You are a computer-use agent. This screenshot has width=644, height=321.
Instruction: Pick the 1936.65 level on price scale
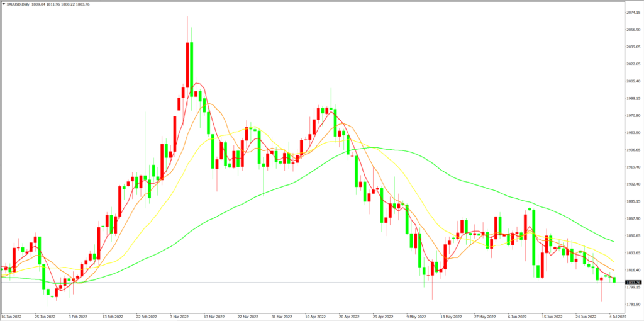pyautogui.click(x=633, y=150)
